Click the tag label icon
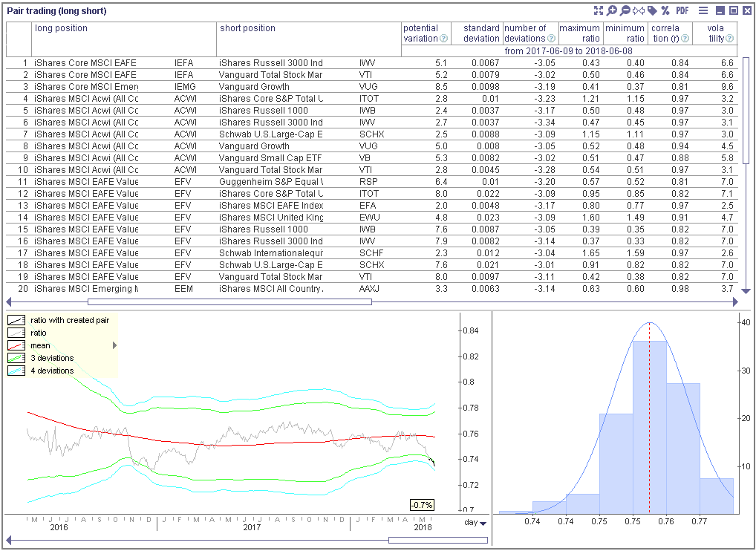Image resolution: width=756 pixels, height=551 pixels. point(652,10)
